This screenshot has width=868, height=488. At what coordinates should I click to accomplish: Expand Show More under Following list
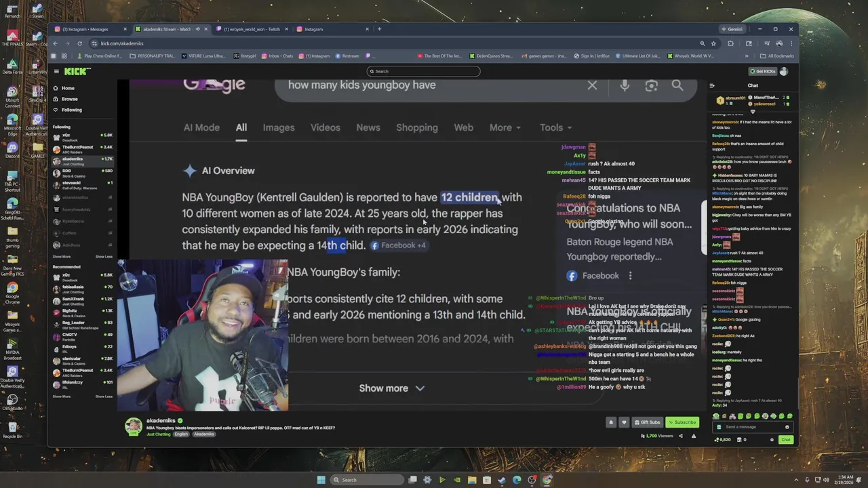[x=62, y=257]
